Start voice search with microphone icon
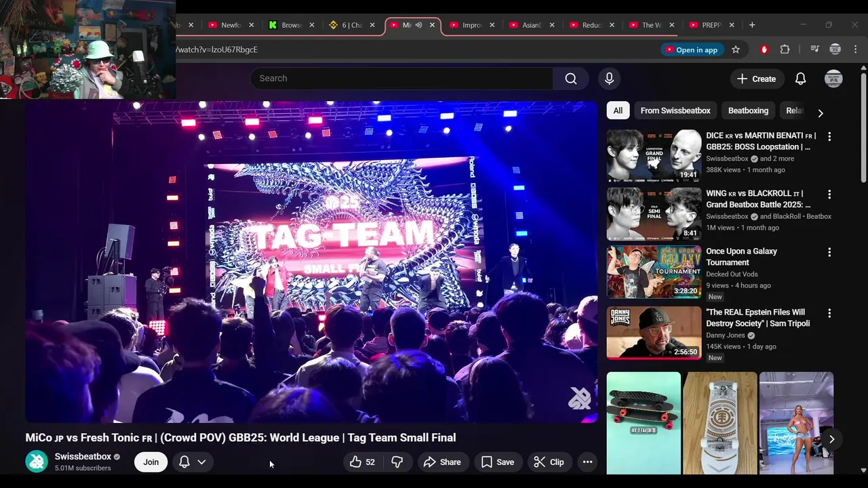The width and height of the screenshot is (868, 488). click(x=609, y=79)
